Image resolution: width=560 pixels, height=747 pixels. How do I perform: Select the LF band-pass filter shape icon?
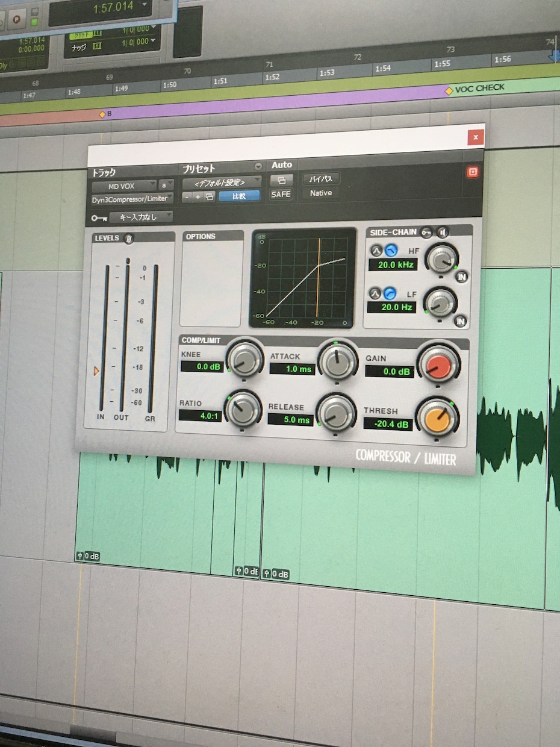[375, 294]
